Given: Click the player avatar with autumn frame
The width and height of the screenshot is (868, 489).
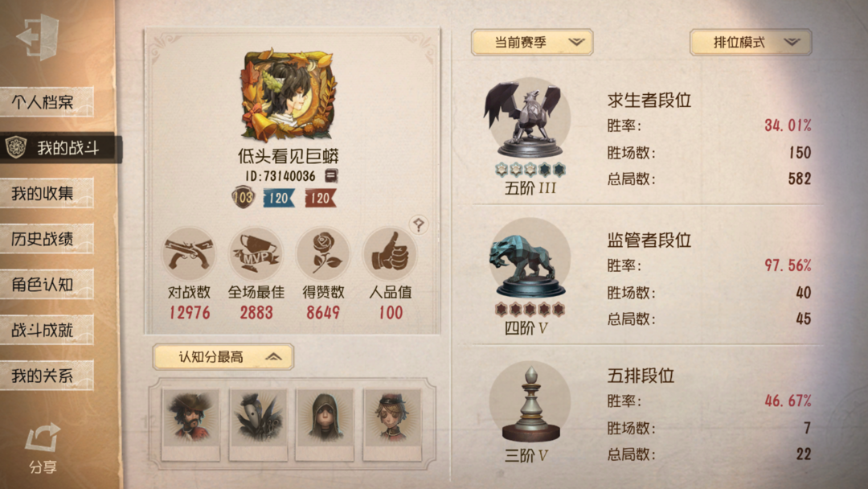Looking at the screenshot, I should 287,95.
